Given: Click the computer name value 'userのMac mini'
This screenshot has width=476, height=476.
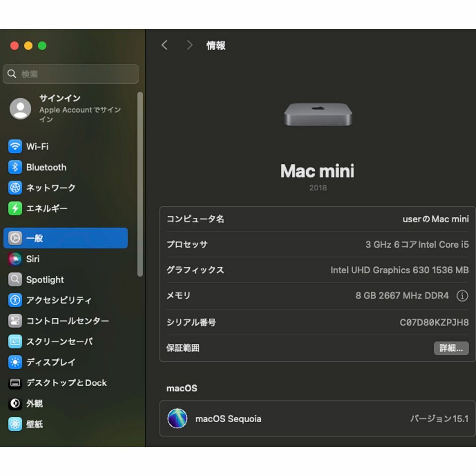Looking at the screenshot, I should click(x=435, y=219).
